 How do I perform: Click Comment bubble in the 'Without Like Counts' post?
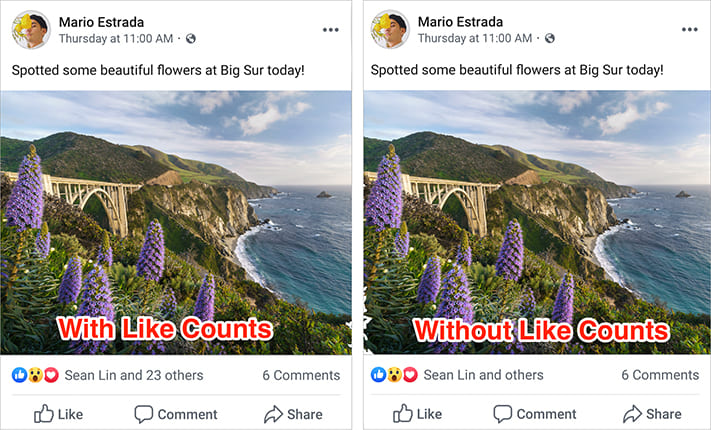(x=503, y=413)
